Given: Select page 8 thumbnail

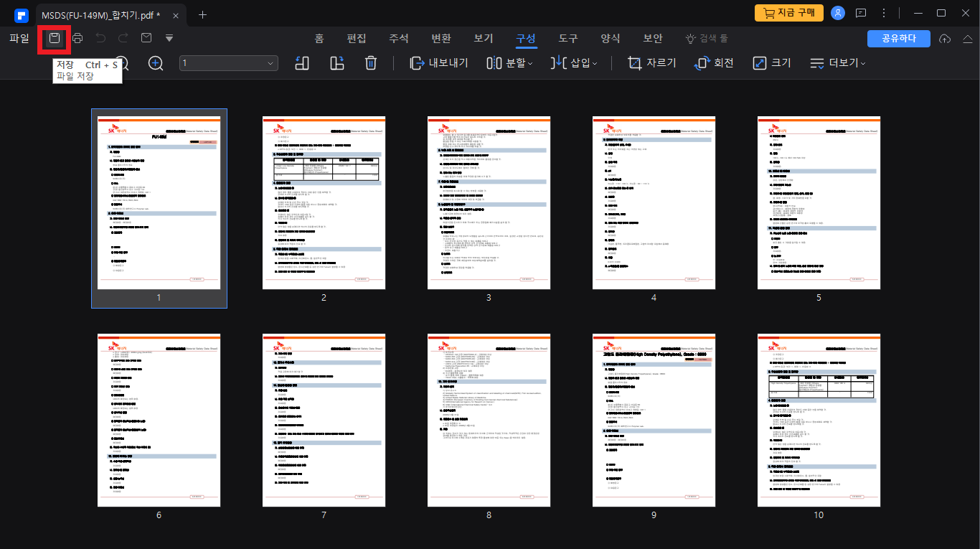Looking at the screenshot, I should point(489,421).
